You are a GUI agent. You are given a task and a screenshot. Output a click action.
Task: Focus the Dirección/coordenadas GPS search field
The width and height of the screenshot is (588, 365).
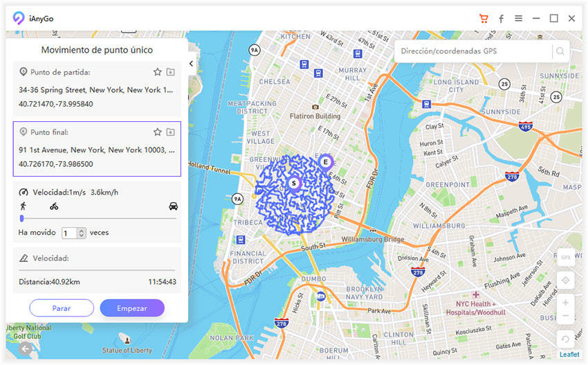pyautogui.click(x=472, y=51)
